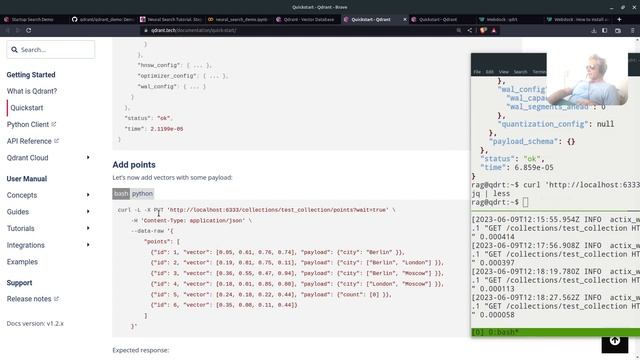
Task: Open the Examples sidebar link
Action: pos(22,262)
